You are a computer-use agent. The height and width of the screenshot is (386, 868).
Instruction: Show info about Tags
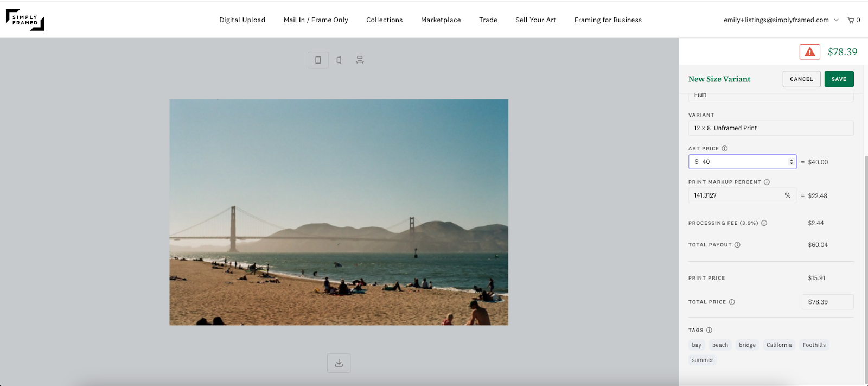pos(709,330)
